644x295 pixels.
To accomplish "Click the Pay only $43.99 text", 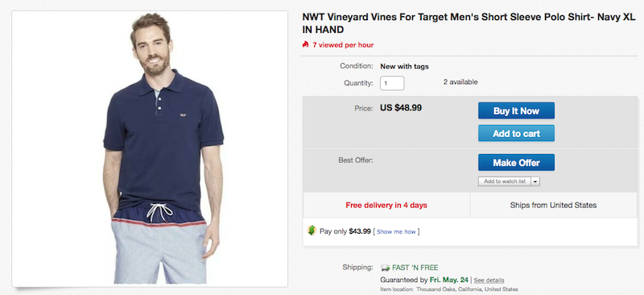I will pyautogui.click(x=345, y=231).
